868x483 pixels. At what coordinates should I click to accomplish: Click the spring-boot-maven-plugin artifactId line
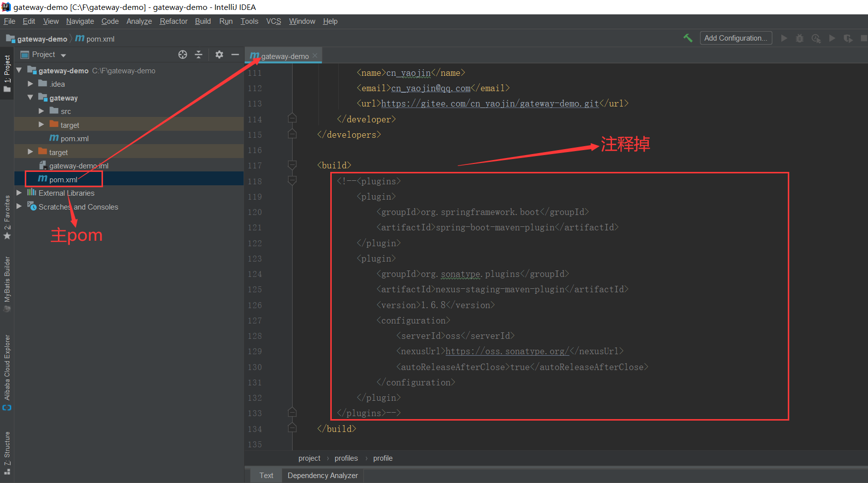point(498,227)
